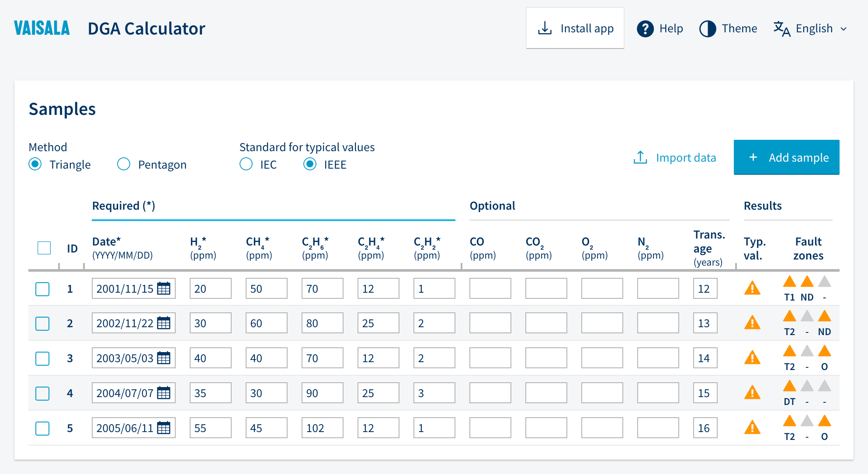This screenshot has width=868, height=474.
Task: Click the H2 field of sample 2
Action: [210, 323]
